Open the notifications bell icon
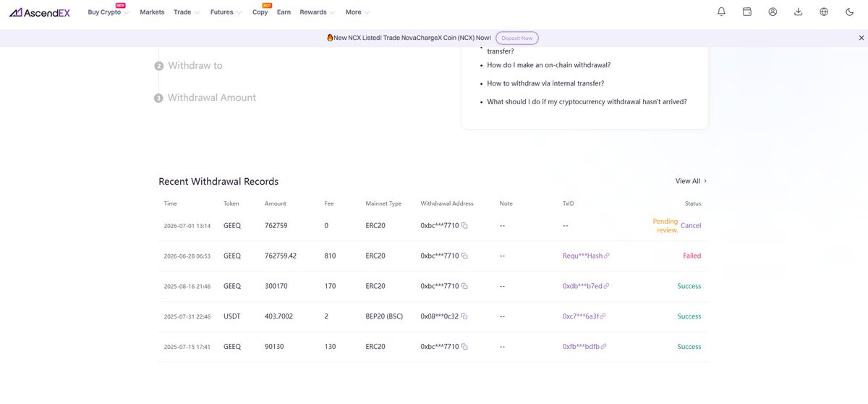This screenshot has width=868, height=404. point(721,12)
